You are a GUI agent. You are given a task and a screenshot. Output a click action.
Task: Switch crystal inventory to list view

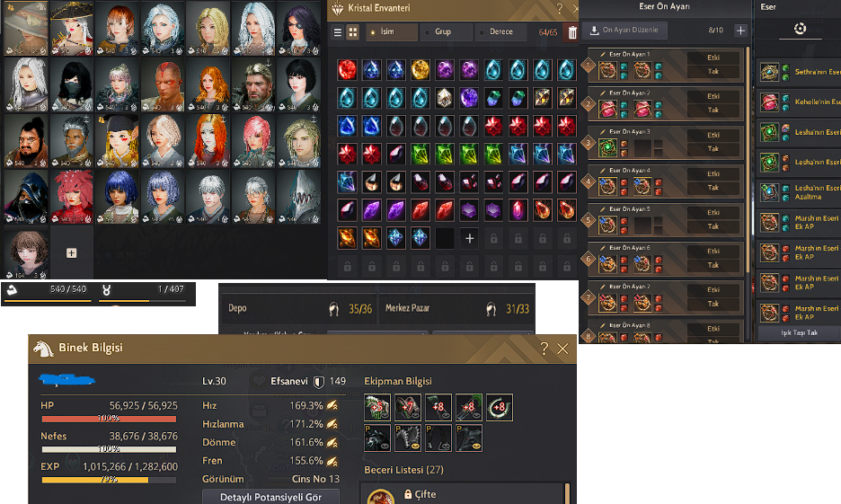[x=337, y=32]
